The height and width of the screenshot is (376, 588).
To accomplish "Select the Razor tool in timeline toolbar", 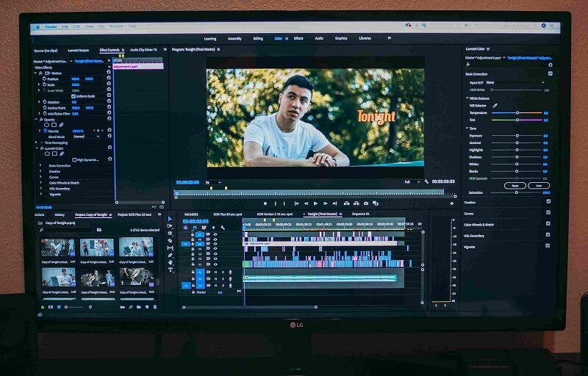I will 170,241.
